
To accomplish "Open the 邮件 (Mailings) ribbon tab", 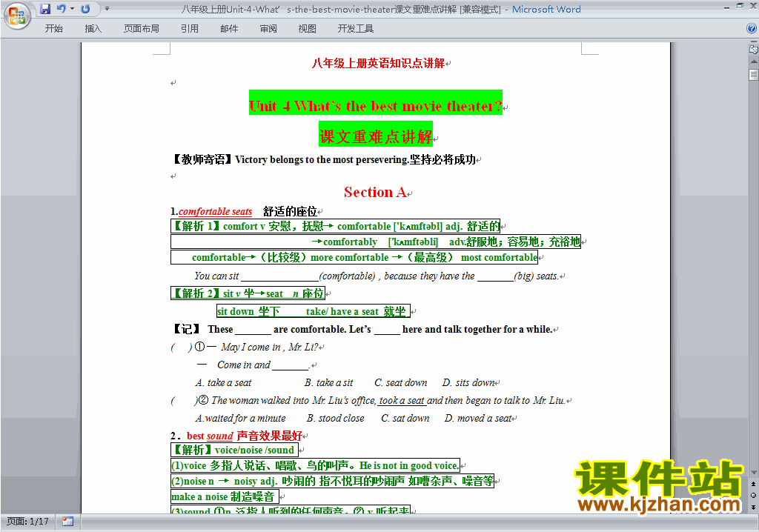I will click(229, 29).
